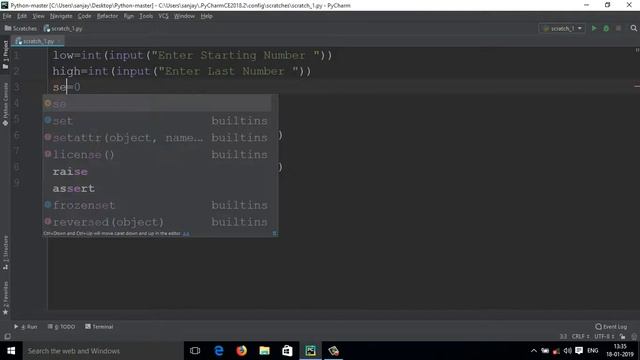This screenshot has width=640, height=360.
Task: Toggle tool window bars corner icon
Action: tap(7, 337)
